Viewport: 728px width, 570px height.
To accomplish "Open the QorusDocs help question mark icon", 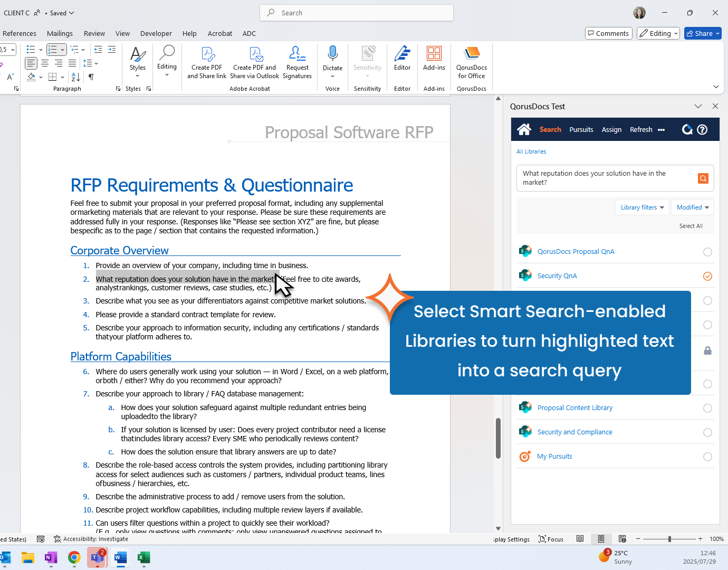I will click(x=702, y=130).
